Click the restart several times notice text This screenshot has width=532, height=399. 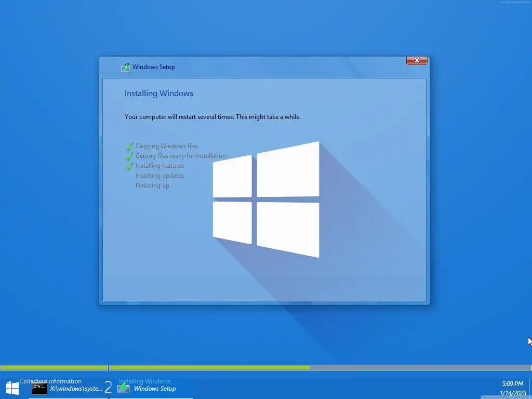pos(212,117)
